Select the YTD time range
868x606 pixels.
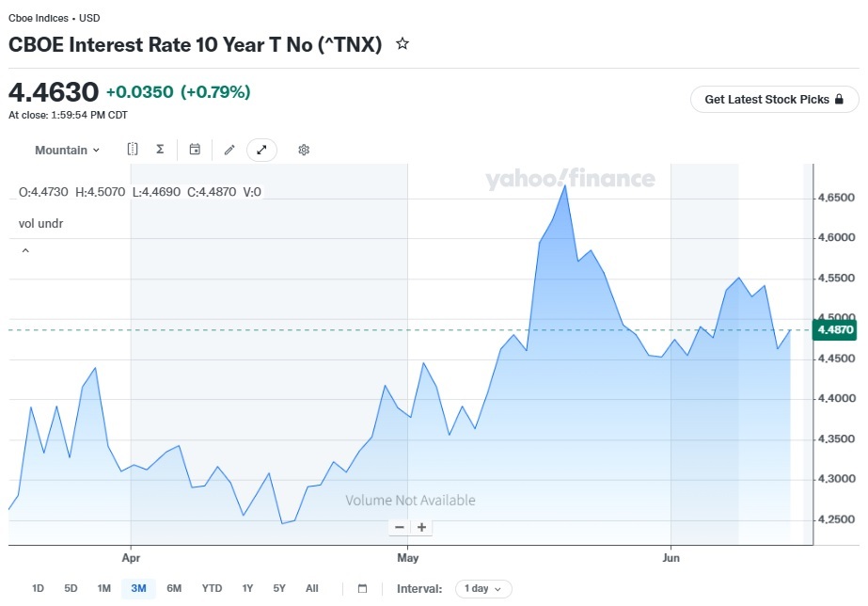(212, 588)
